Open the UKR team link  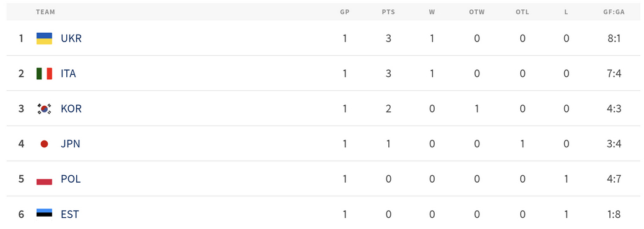(x=71, y=38)
